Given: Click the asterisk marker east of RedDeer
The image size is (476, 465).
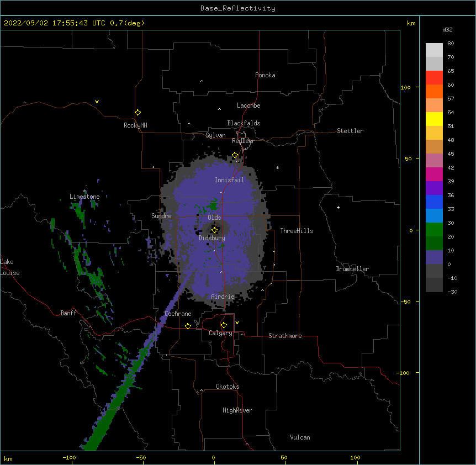Looking at the screenshot, I should [277, 167].
